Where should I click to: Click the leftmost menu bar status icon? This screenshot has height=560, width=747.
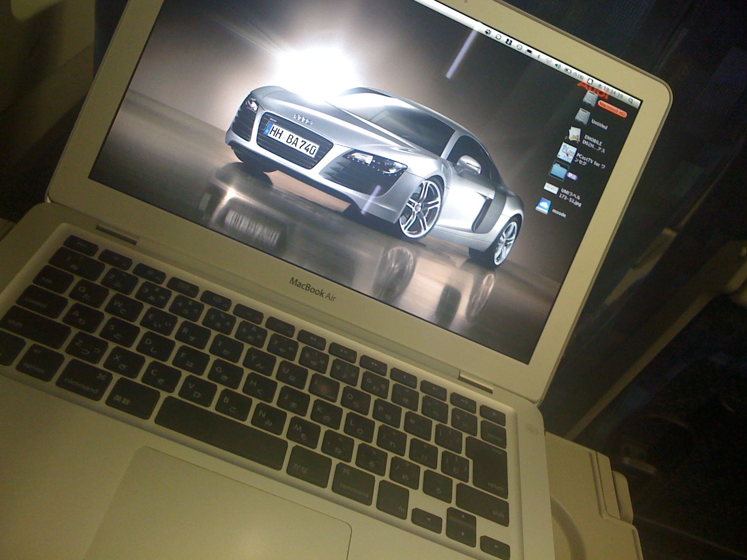(x=488, y=32)
